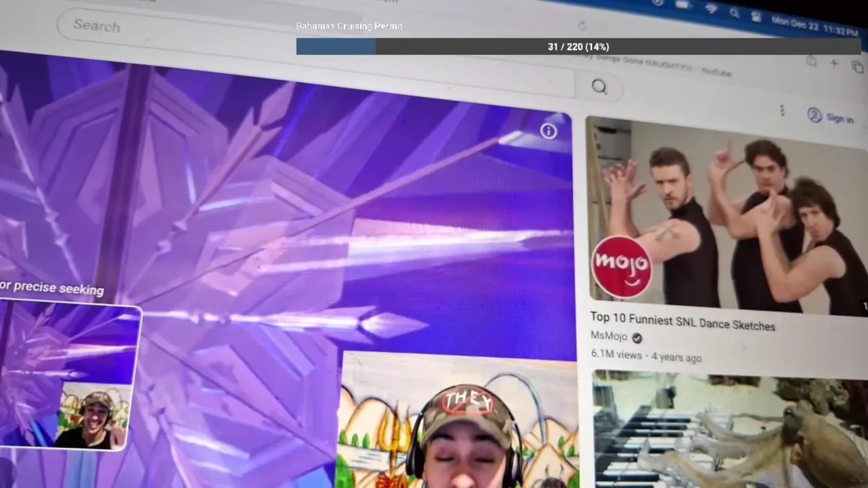This screenshot has width=868, height=488.
Task: Click the MsMojo verified badge
Action: point(637,338)
